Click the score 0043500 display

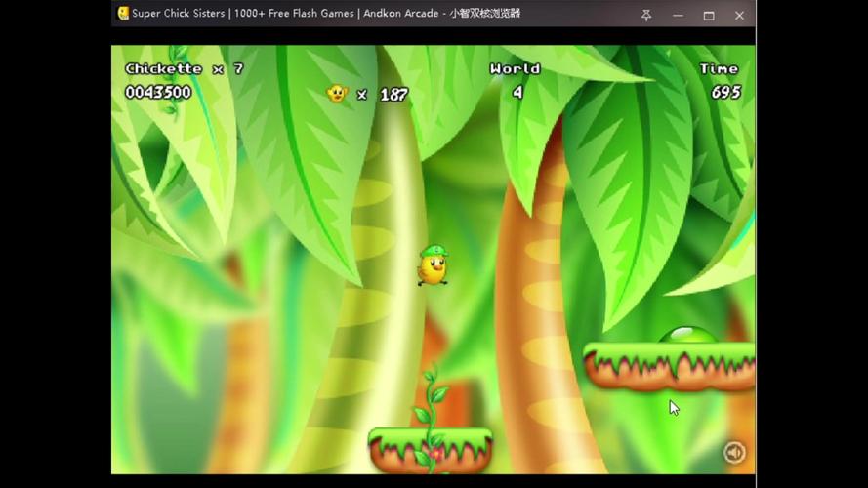click(x=158, y=93)
